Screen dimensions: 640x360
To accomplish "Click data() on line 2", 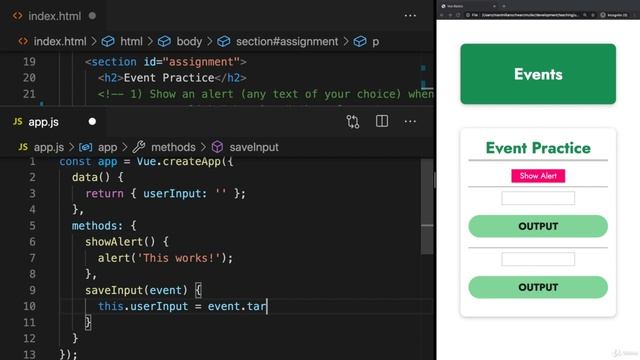I will [91, 177].
